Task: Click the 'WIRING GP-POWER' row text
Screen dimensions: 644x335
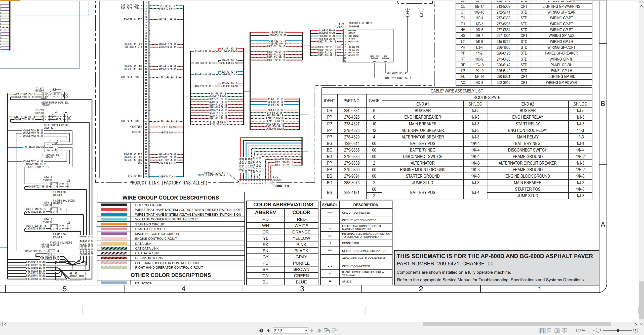Action: tap(561, 83)
